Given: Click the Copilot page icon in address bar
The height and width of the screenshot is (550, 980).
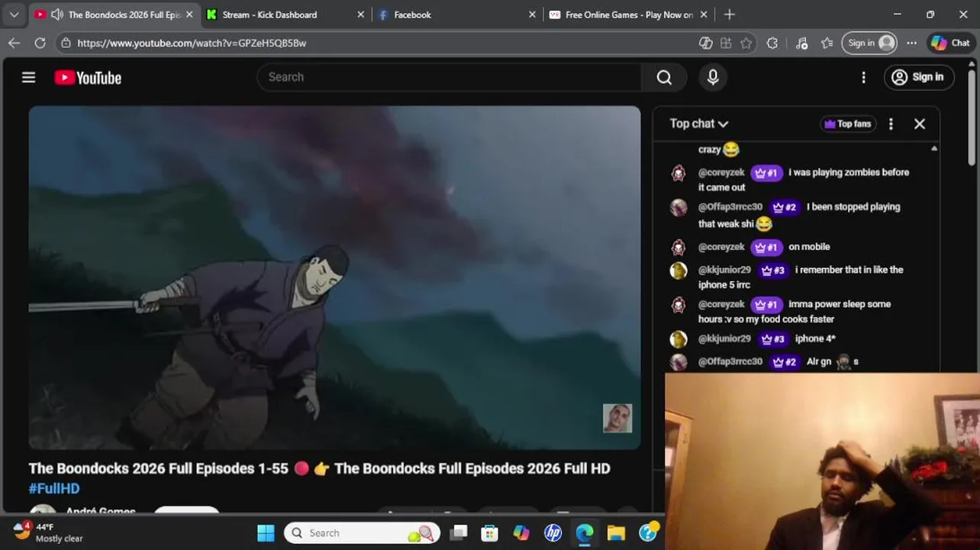Looking at the screenshot, I should 706,43.
